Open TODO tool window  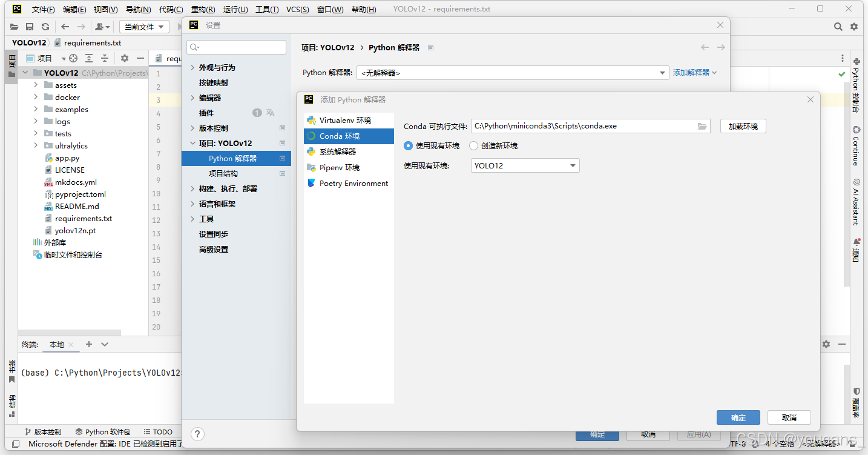pos(158,432)
